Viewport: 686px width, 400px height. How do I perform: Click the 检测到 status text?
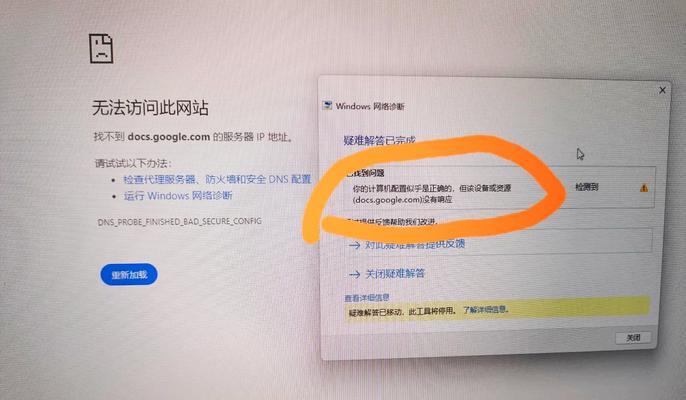(586, 187)
